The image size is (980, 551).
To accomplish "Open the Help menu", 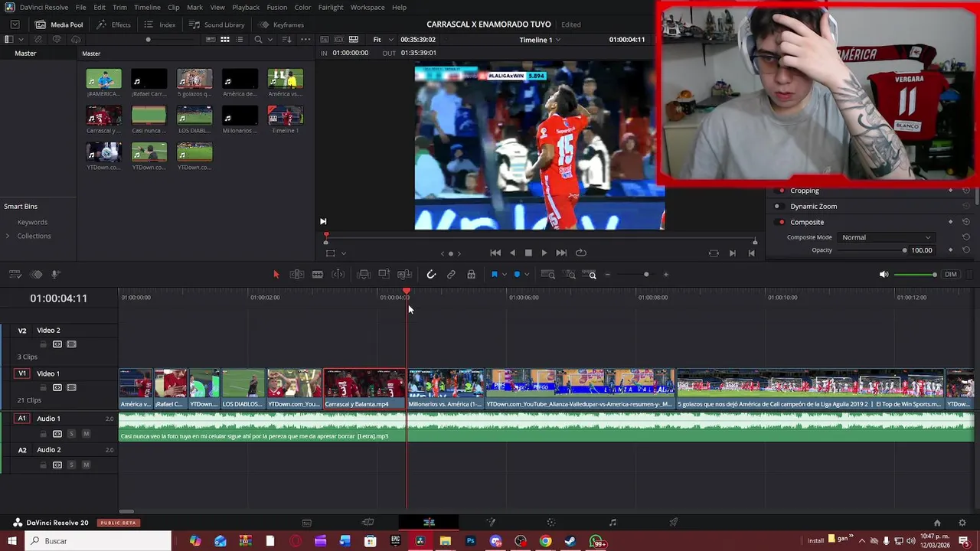I will [399, 8].
